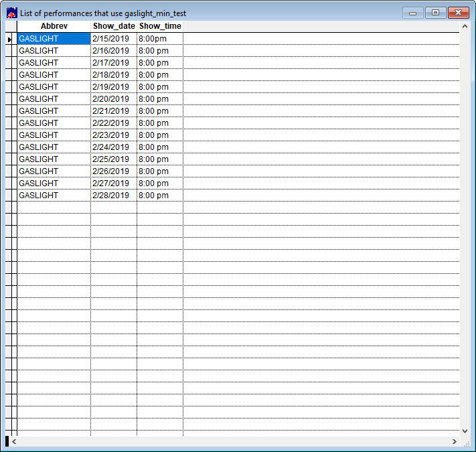Select the 2/27/2019 date cell

point(114,183)
